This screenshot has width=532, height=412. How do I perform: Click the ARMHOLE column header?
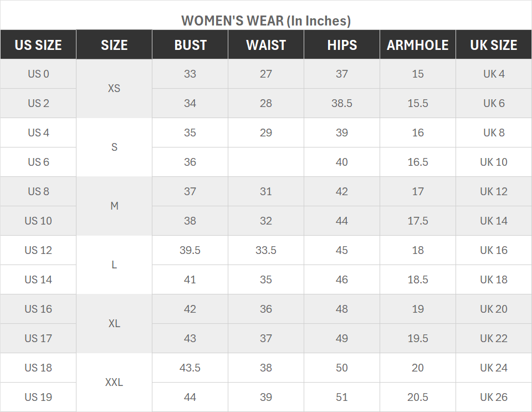tap(418, 45)
